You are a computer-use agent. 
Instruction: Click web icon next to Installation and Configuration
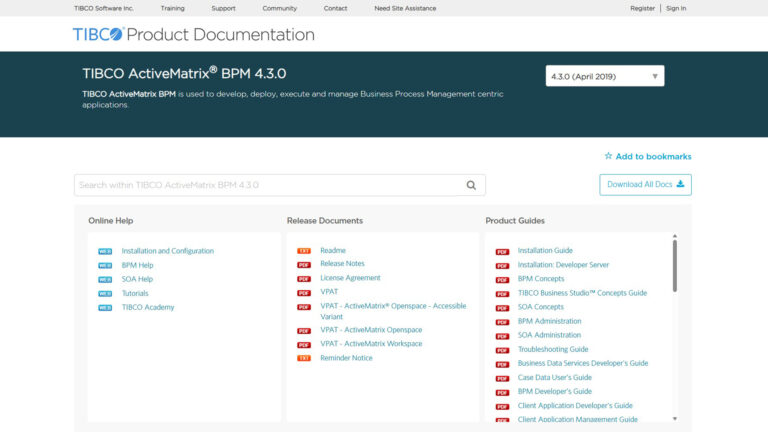105,251
